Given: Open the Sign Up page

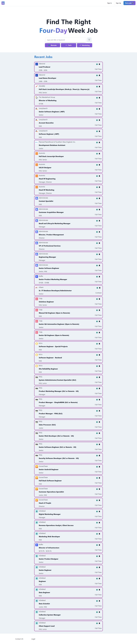Looking at the screenshot, I should tap(118, 3).
